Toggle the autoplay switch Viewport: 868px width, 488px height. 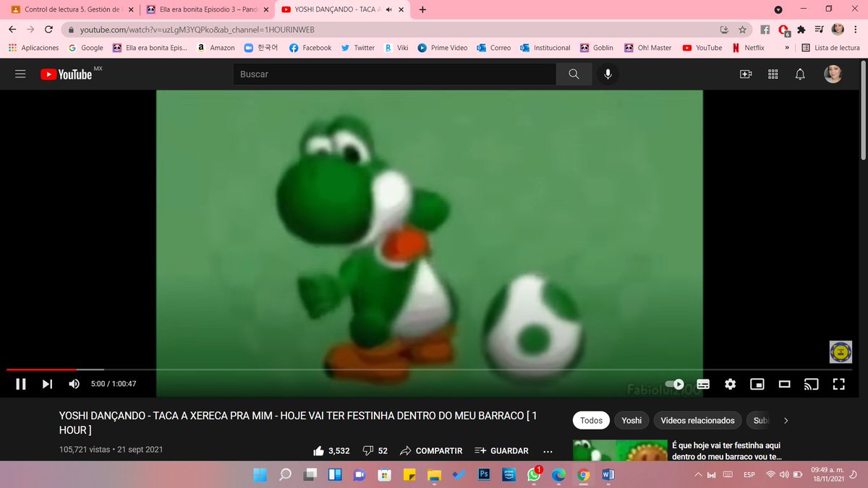[x=675, y=384]
